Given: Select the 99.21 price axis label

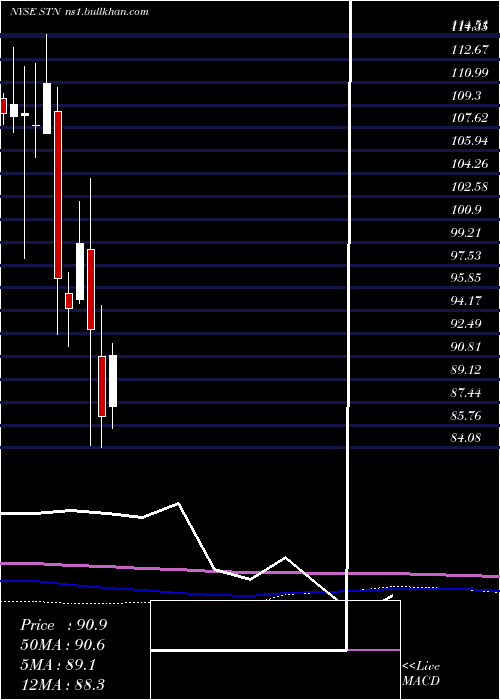Looking at the screenshot, I should click(466, 232).
